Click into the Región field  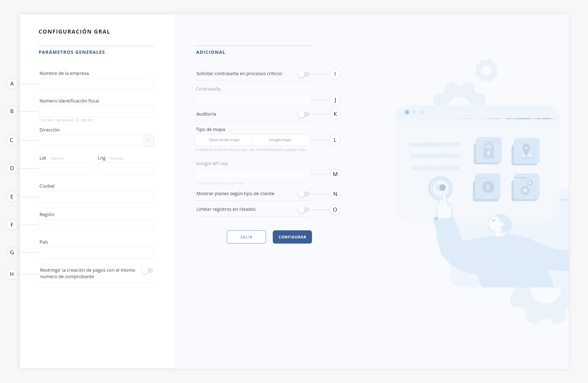tap(96, 225)
